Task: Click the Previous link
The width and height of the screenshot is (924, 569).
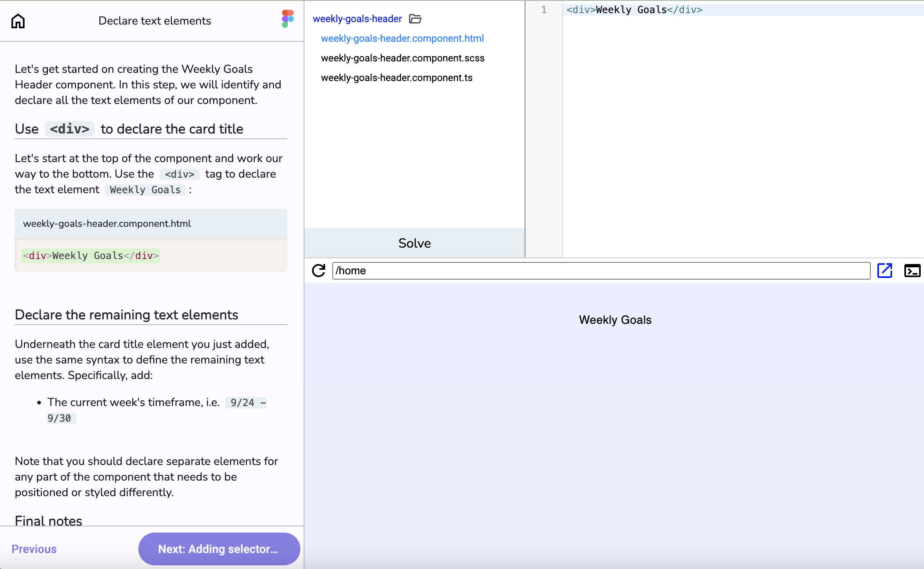Action: pyautogui.click(x=34, y=549)
